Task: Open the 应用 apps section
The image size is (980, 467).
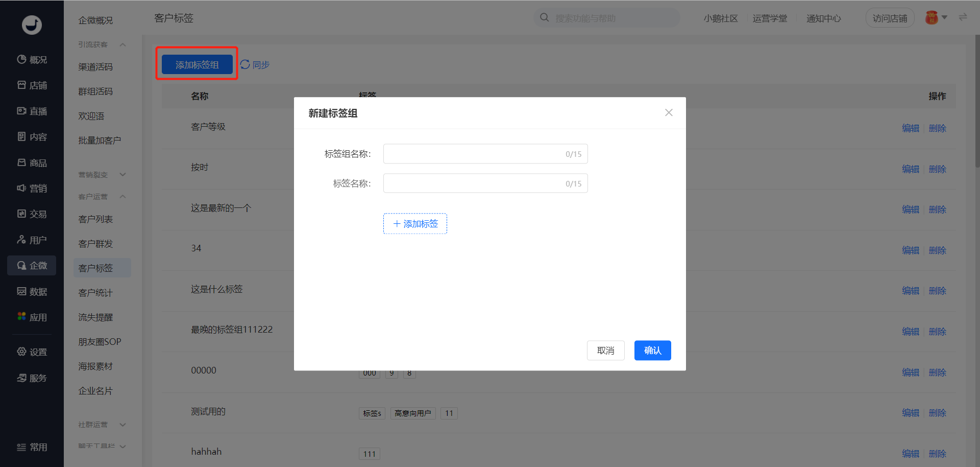Action: [x=32, y=317]
